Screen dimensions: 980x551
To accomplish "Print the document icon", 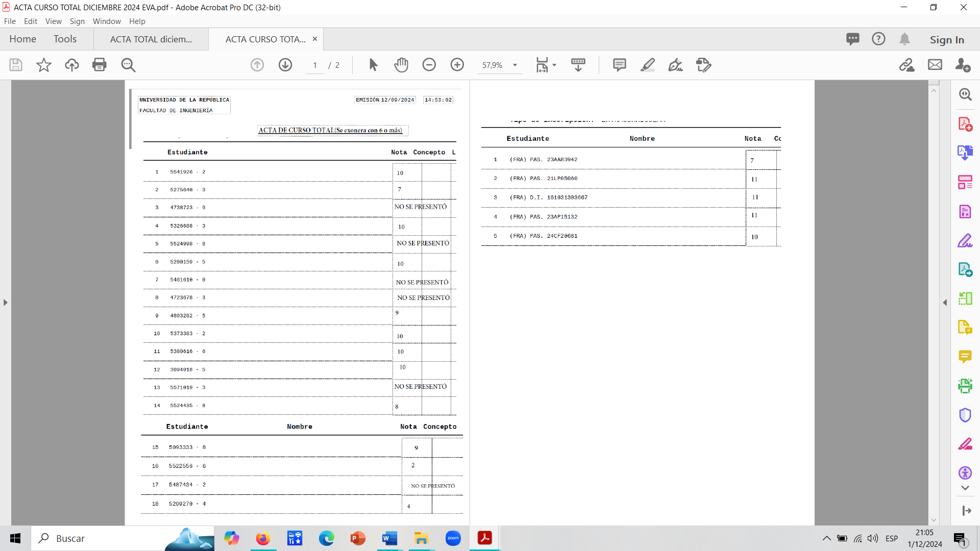I will coord(100,65).
